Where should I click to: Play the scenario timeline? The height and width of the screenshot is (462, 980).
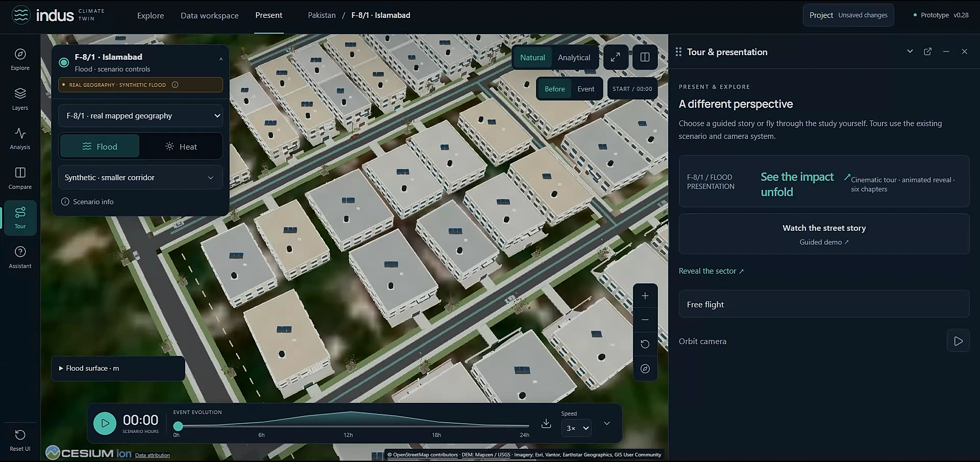[x=105, y=423]
